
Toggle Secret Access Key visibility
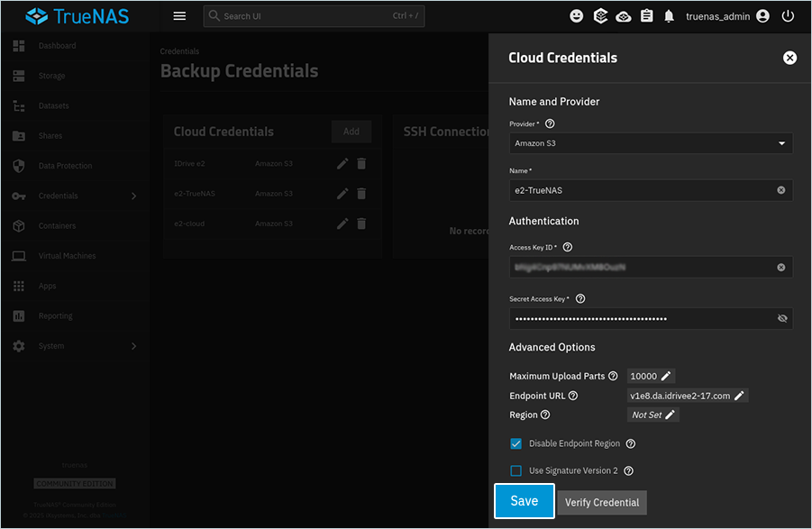(x=781, y=318)
